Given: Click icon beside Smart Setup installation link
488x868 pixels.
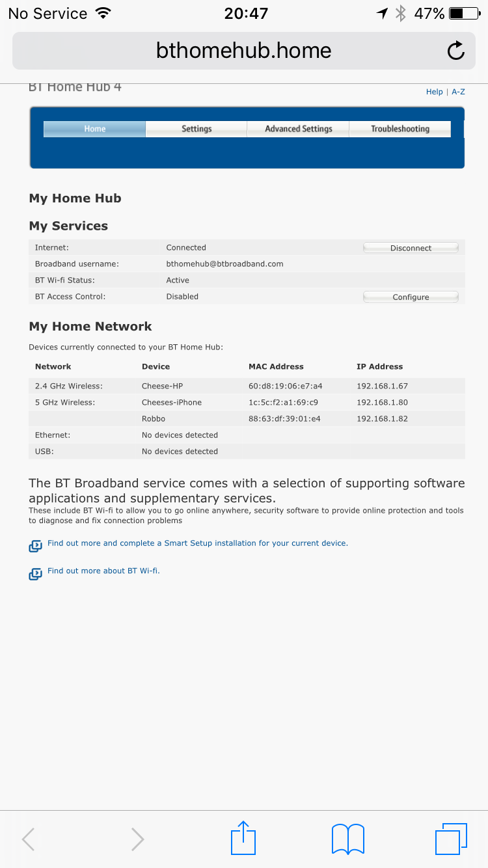Looking at the screenshot, I should click(36, 546).
